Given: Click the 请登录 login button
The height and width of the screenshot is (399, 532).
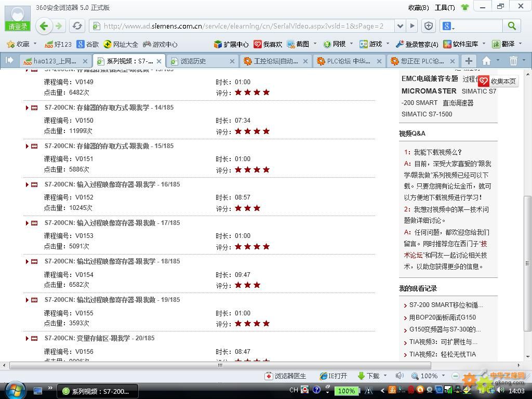Looking at the screenshot, I should pyautogui.click(x=17, y=26).
